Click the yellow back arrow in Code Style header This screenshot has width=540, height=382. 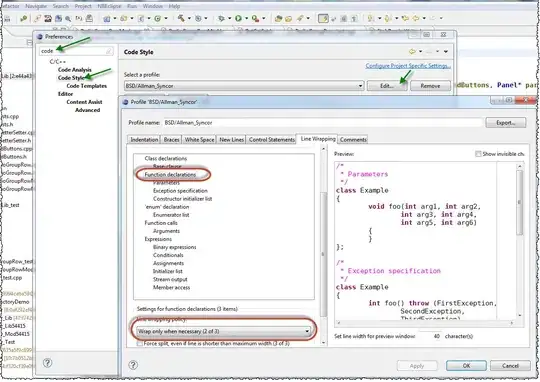tap(412, 52)
